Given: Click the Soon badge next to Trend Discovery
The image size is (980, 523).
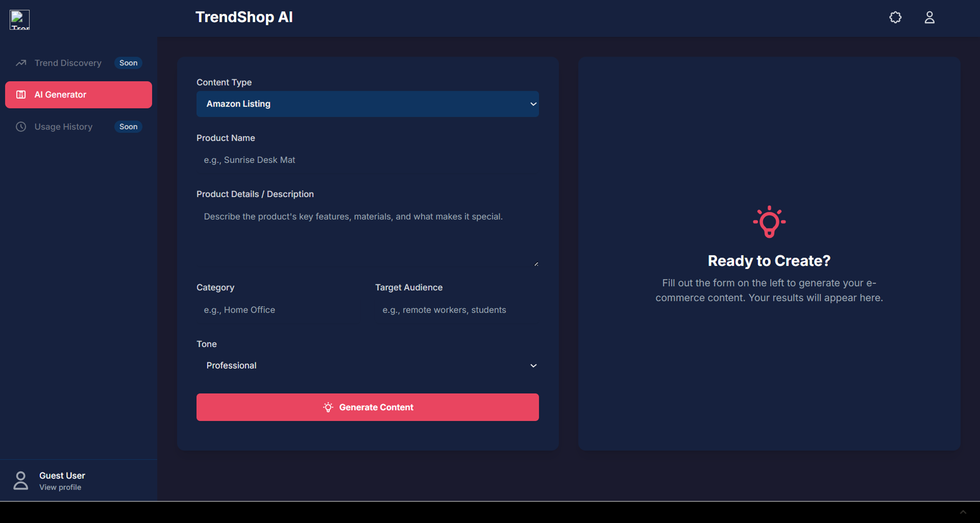Looking at the screenshot, I should pyautogui.click(x=128, y=63).
